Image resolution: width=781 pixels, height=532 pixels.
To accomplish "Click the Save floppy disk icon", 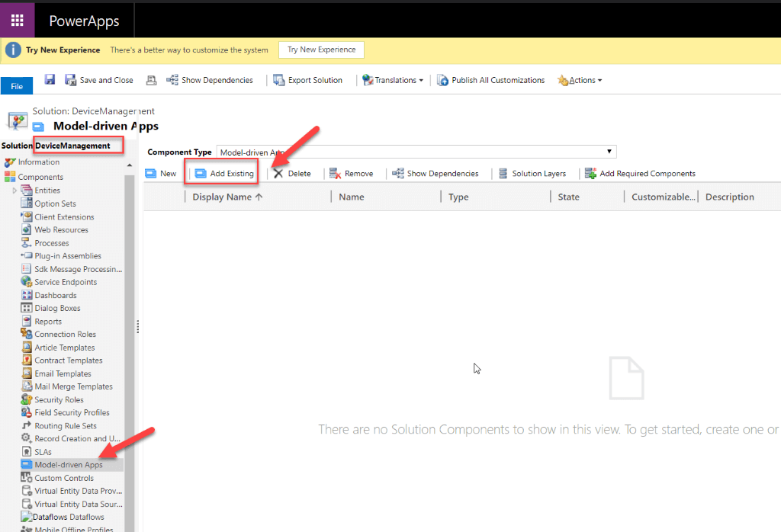I will tap(50, 79).
